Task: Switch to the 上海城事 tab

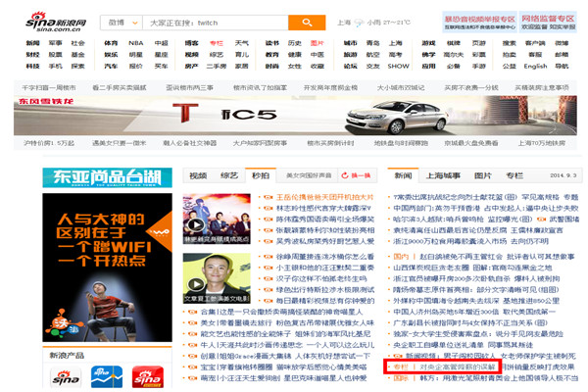Action: click(x=443, y=175)
